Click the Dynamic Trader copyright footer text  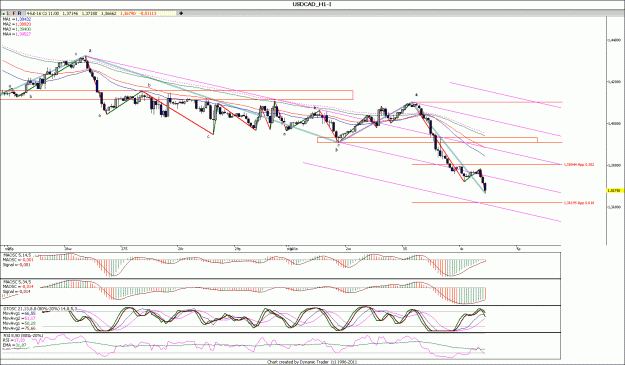point(312,362)
